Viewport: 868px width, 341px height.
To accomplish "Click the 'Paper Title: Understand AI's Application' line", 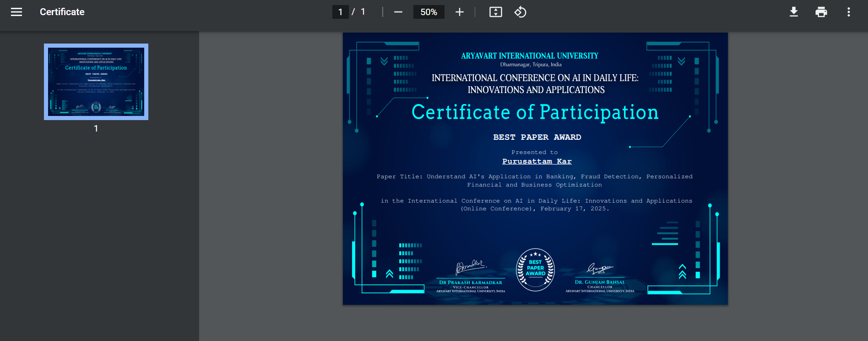I will tap(535, 176).
